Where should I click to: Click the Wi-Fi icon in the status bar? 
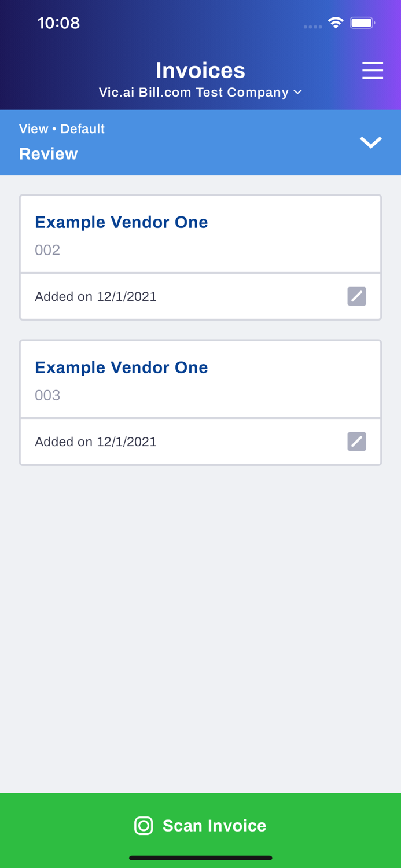tap(337, 21)
